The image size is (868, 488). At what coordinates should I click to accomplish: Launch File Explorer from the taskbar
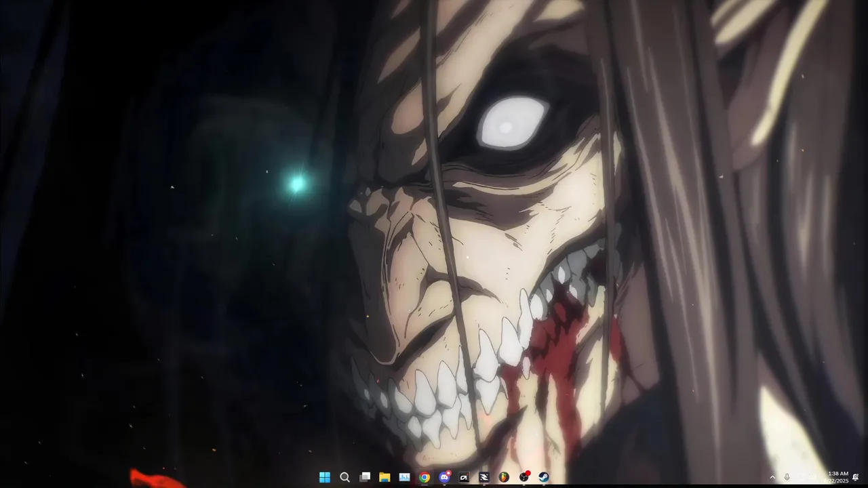tap(384, 477)
